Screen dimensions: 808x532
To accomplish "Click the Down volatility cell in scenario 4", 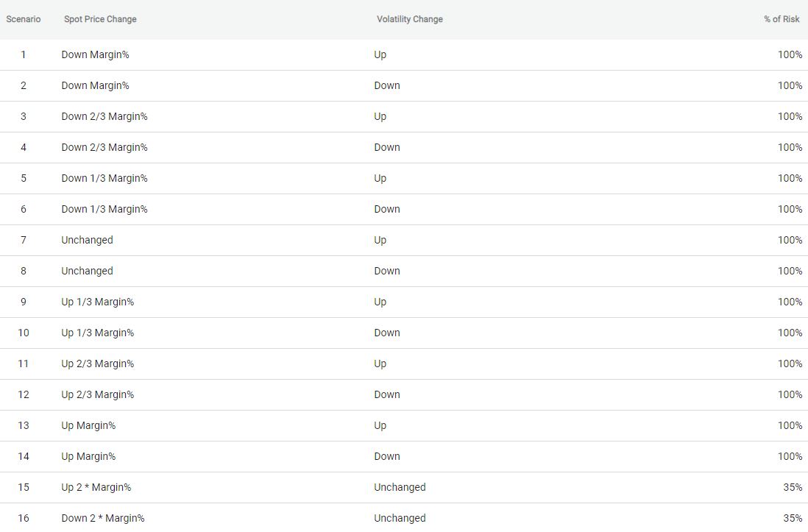I will pos(387,147).
